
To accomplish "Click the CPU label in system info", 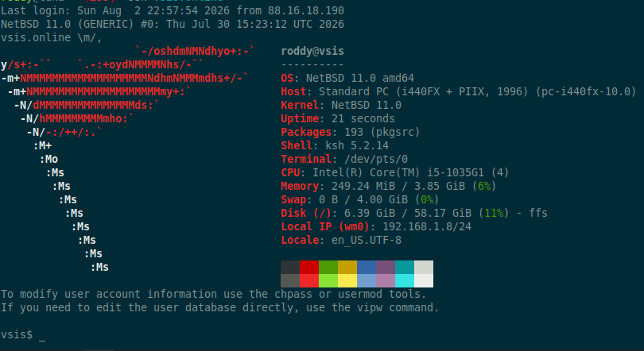I will pyautogui.click(x=290, y=172).
